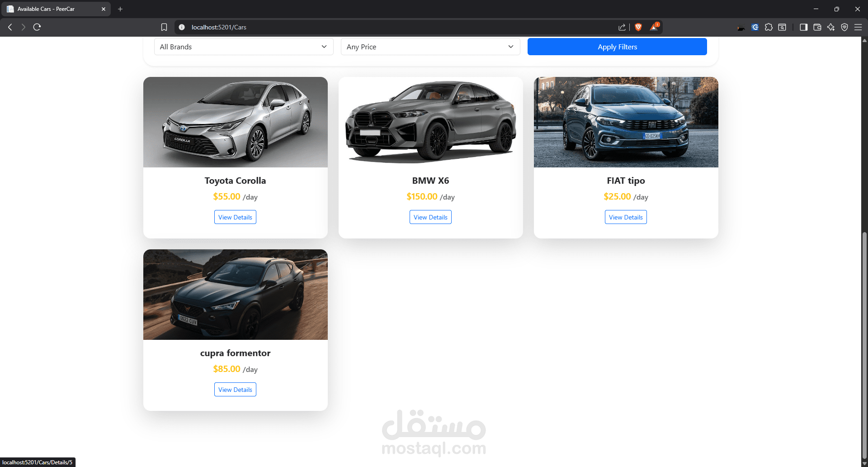Image resolution: width=868 pixels, height=467 pixels.
Task: Click the cupra formentor title text
Action: tap(235, 353)
